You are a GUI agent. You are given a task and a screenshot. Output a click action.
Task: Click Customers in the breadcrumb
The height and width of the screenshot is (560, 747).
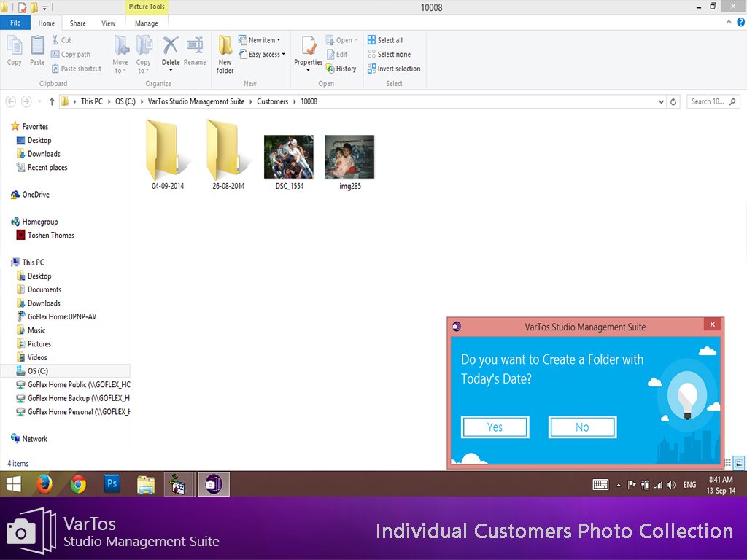273,101
